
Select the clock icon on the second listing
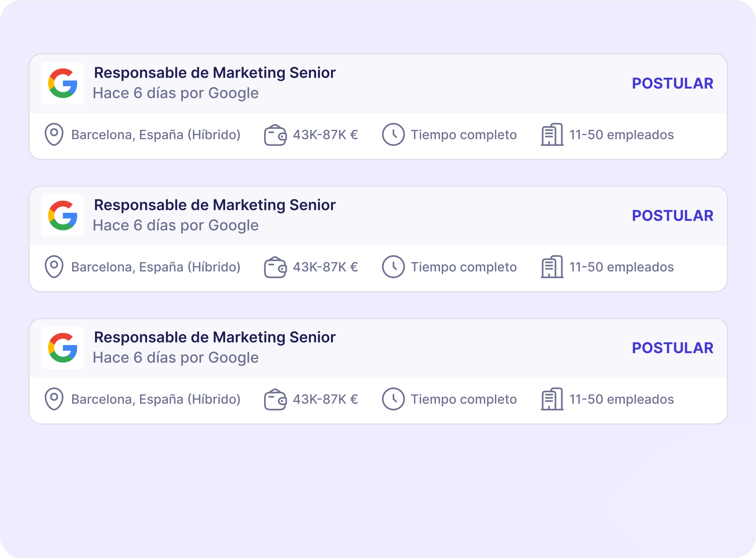tap(393, 267)
